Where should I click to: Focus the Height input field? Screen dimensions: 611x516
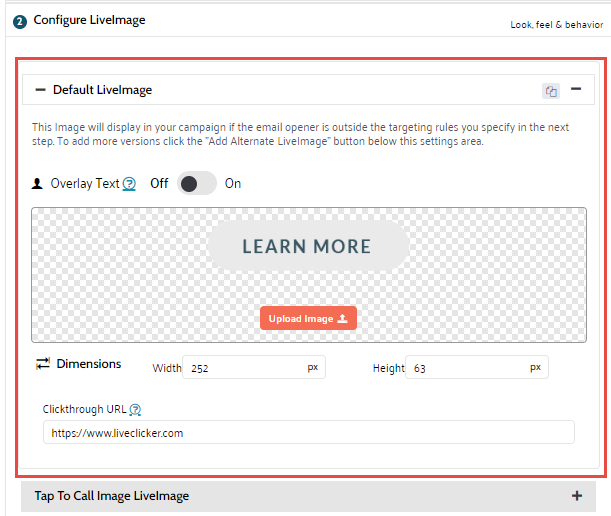click(x=477, y=367)
